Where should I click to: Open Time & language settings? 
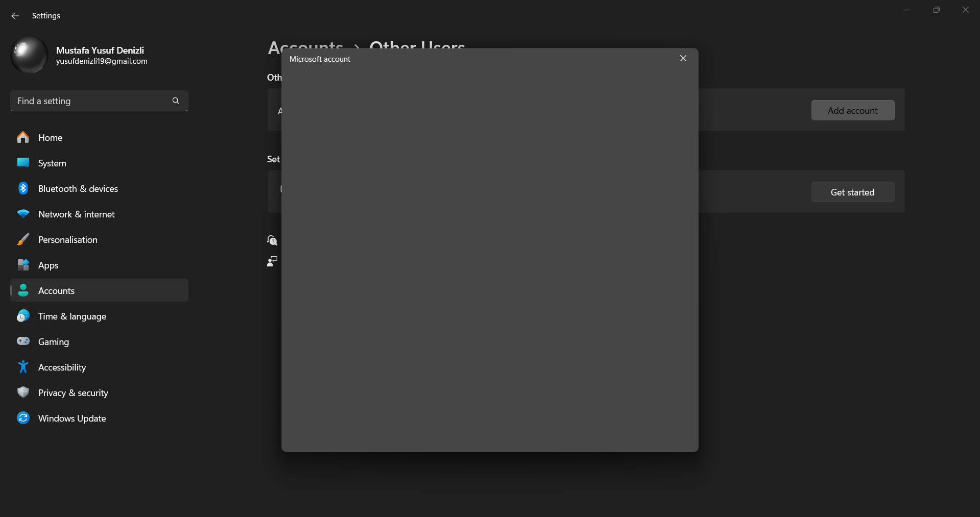(99, 316)
